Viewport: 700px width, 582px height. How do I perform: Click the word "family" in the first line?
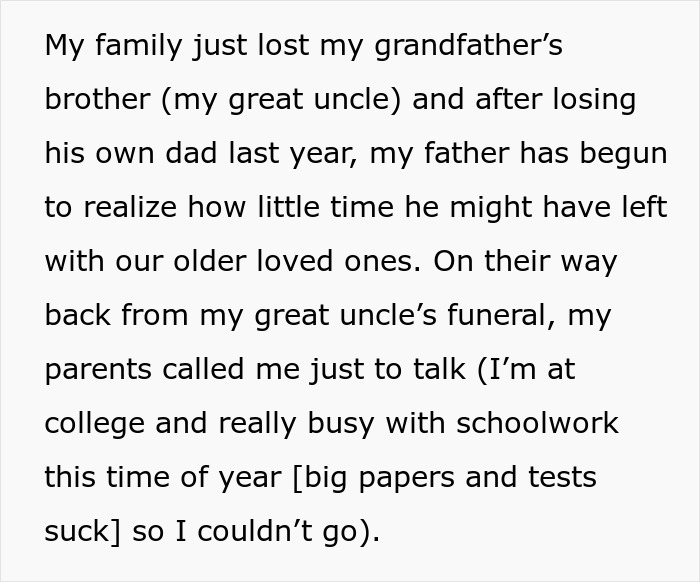pyautogui.click(x=137, y=47)
